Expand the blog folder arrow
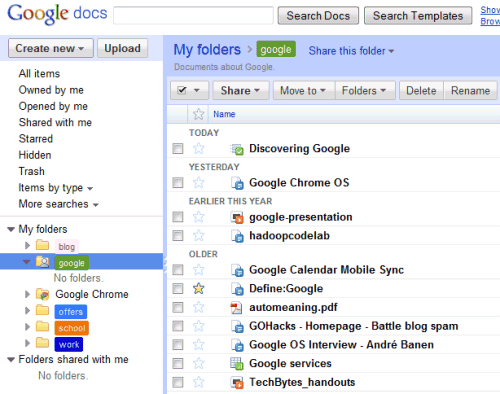The width and height of the screenshot is (500, 394). (28, 246)
